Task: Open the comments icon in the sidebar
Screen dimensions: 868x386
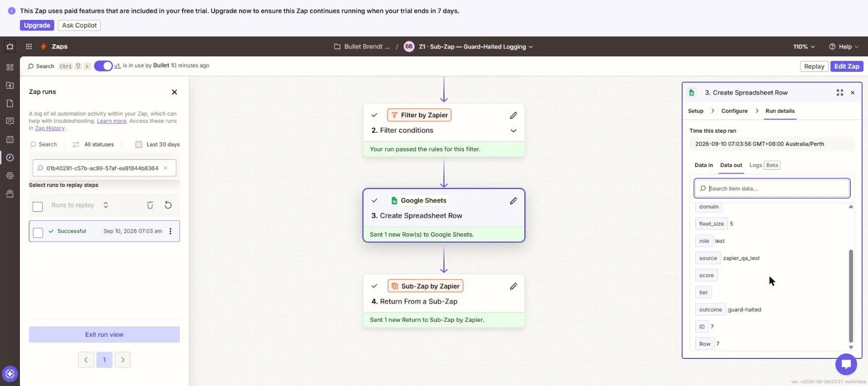Action: coord(9,121)
